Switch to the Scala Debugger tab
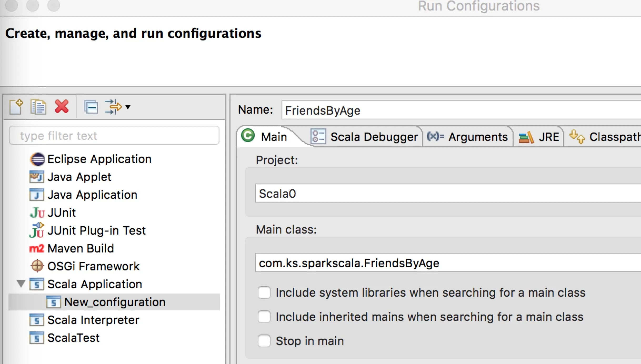The image size is (641, 364). 374,137
